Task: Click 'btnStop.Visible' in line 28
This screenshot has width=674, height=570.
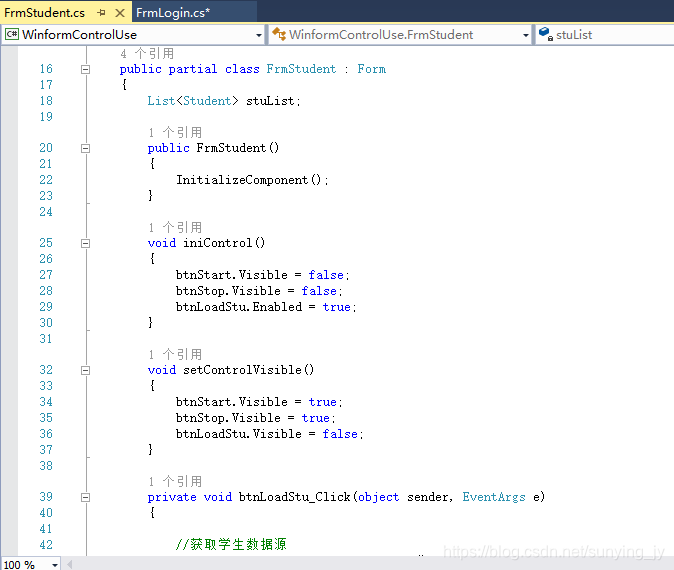Action: point(228,291)
